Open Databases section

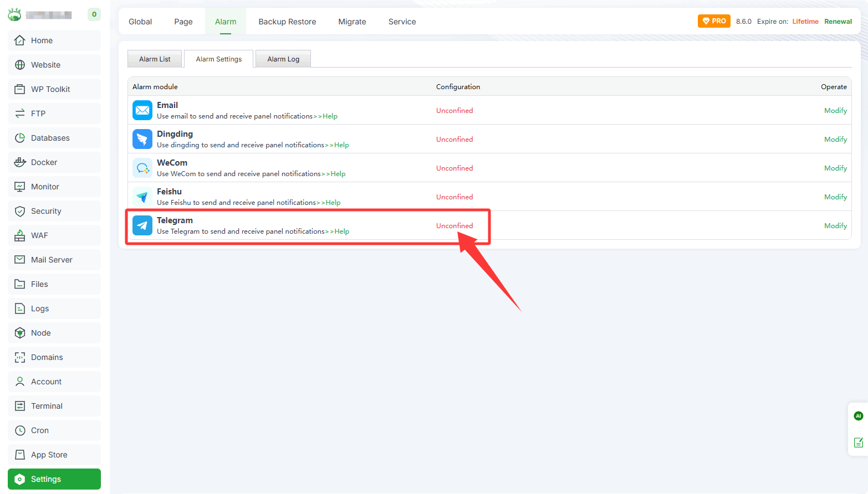pyautogui.click(x=54, y=138)
